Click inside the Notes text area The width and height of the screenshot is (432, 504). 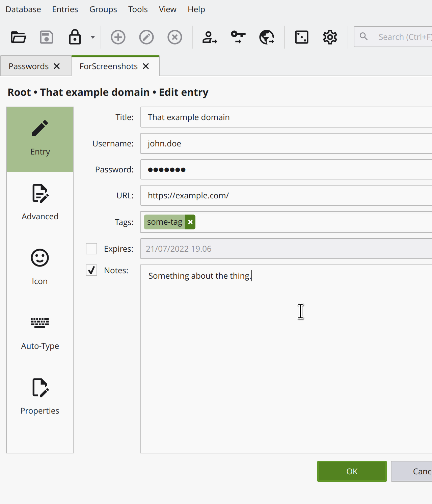(286, 359)
